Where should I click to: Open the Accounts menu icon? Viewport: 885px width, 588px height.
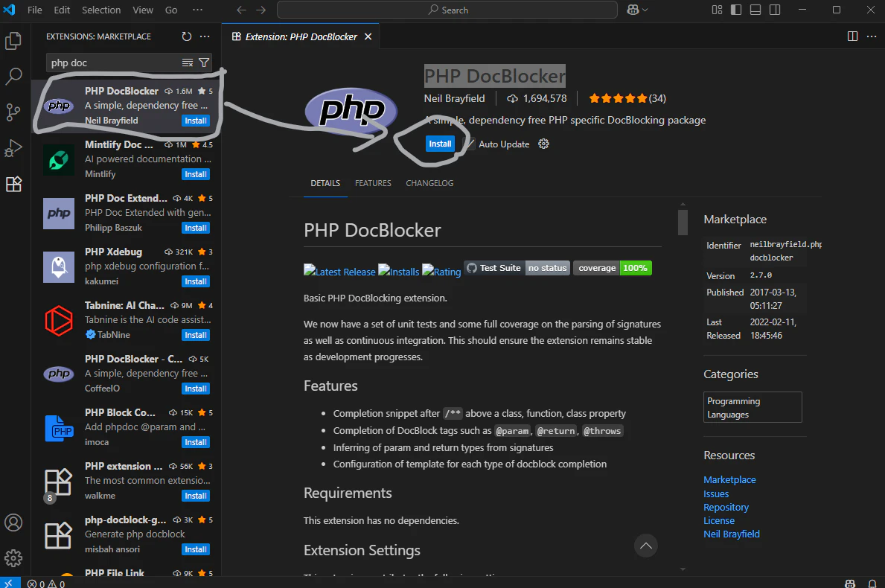click(x=13, y=523)
